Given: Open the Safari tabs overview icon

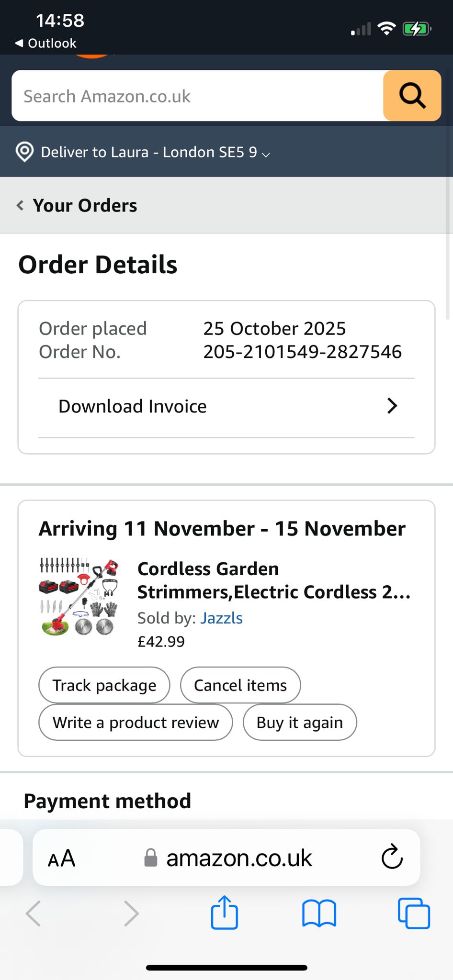Looking at the screenshot, I should (x=414, y=913).
